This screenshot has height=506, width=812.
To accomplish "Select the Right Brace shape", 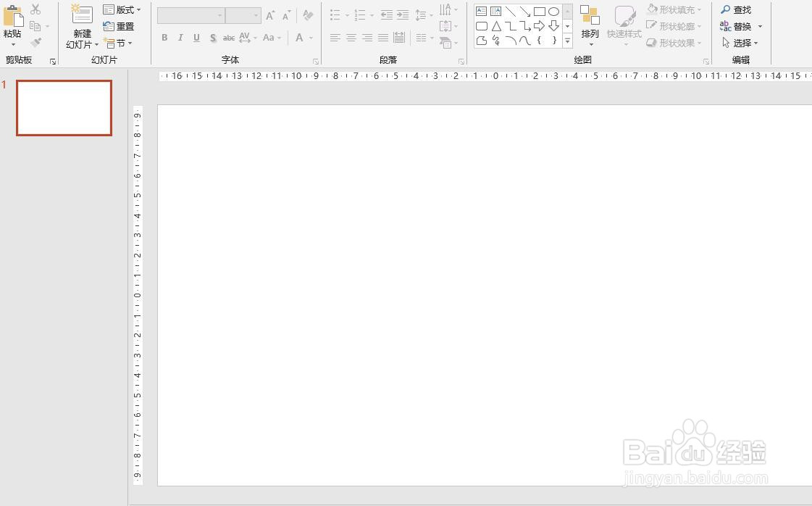I will 553,40.
